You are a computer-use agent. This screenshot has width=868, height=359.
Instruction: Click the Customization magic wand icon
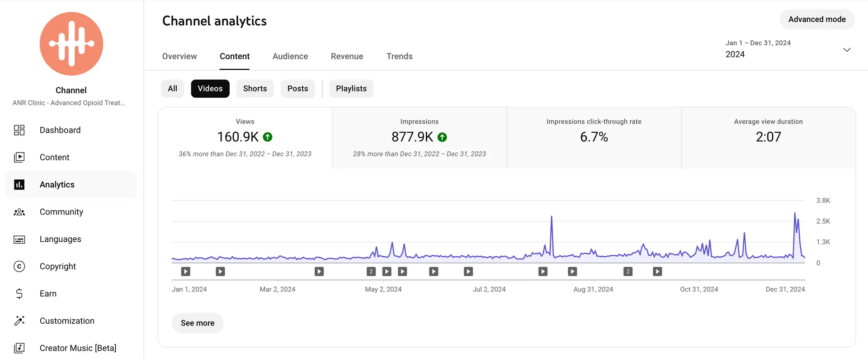[x=19, y=321]
